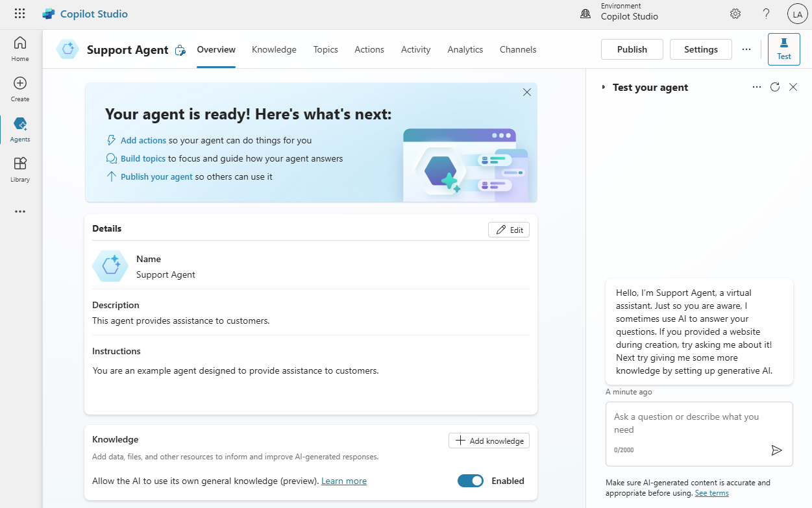Open the Library from the sidebar
Image resolution: width=812 pixels, height=508 pixels.
tap(19, 169)
